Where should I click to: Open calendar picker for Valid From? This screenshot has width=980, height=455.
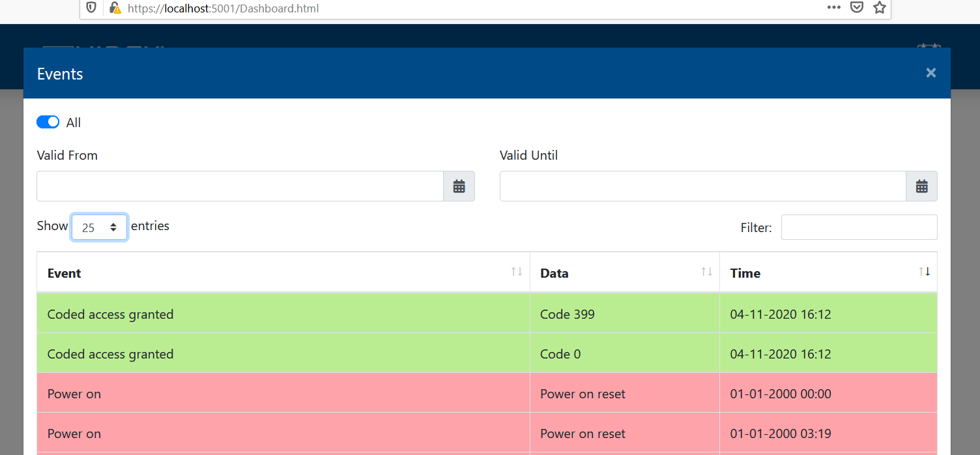tap(459, 186)
